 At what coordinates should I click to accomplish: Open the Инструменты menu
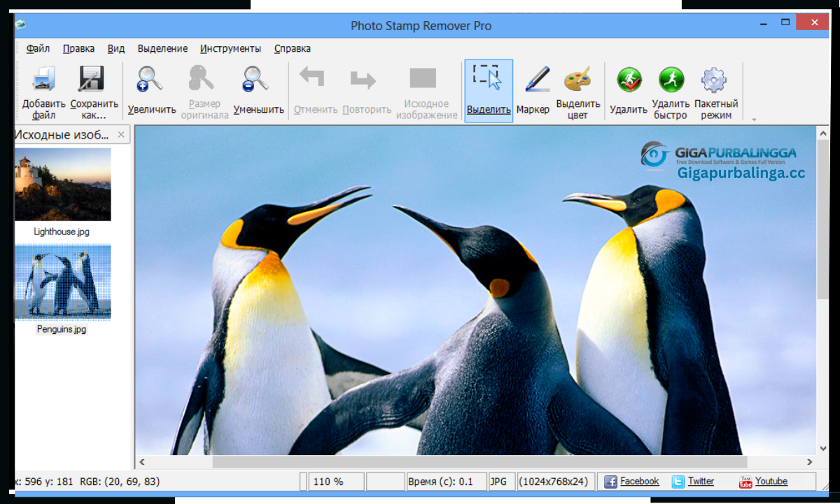coord(231,49)
